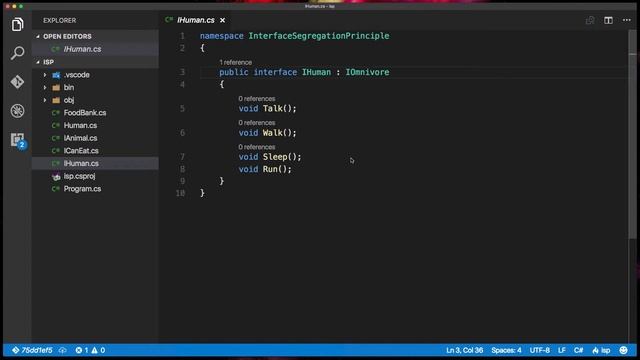
Task: Expand the .vscode folder
Action: click(x=45, y=75)
